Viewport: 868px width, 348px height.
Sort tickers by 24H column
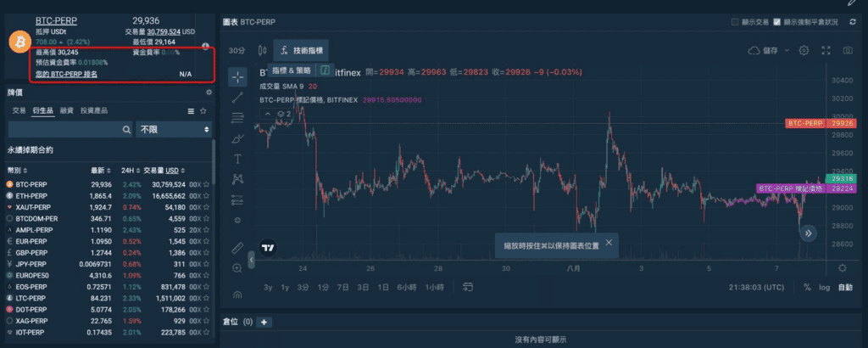click(129, 170)
